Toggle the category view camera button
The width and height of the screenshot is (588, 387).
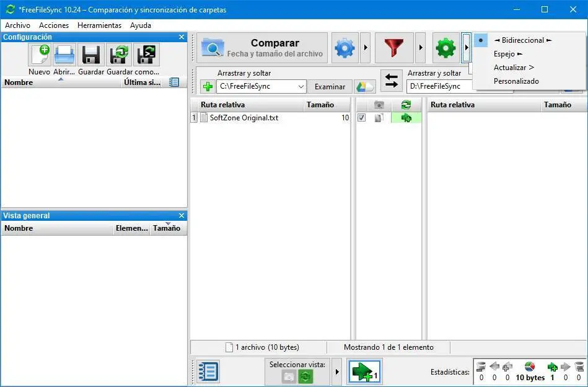289,376
